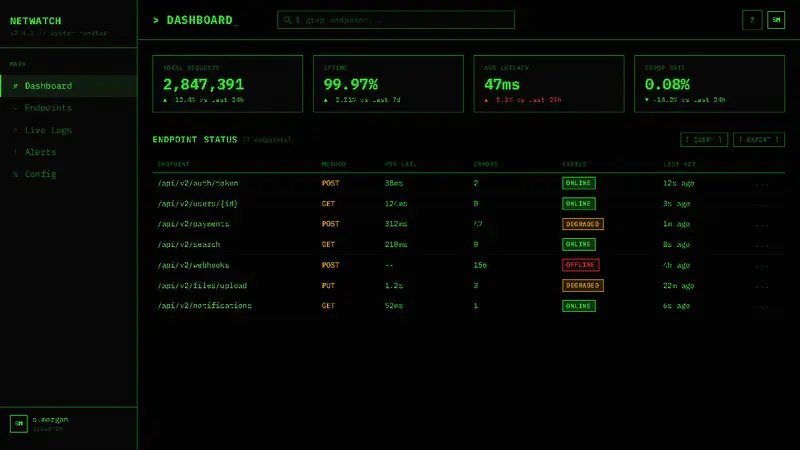Click the PUT method of files/upload

click(328, 286)
